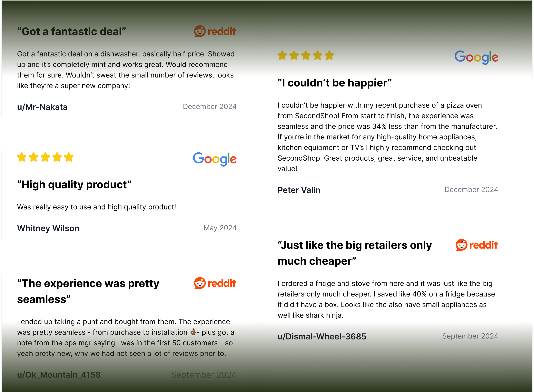
Task: Click the OK hand emoji in the review
Action: coord(193,332)
